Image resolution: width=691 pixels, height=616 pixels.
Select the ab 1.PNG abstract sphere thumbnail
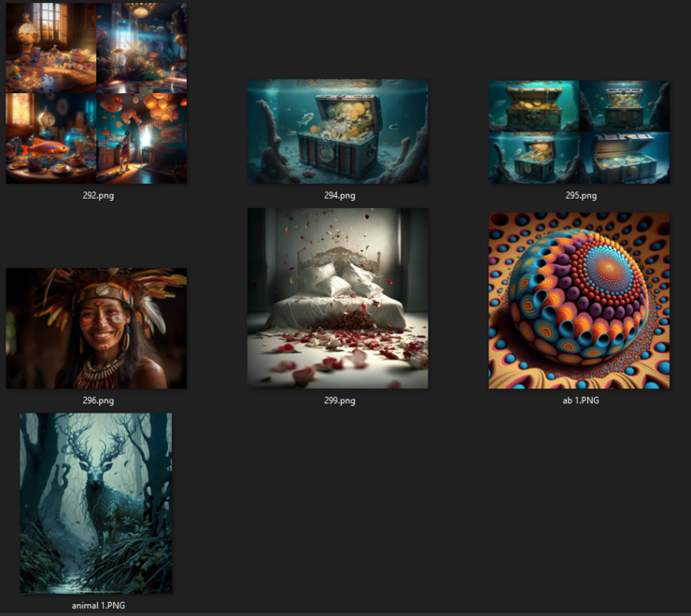(x=579, y=301)
